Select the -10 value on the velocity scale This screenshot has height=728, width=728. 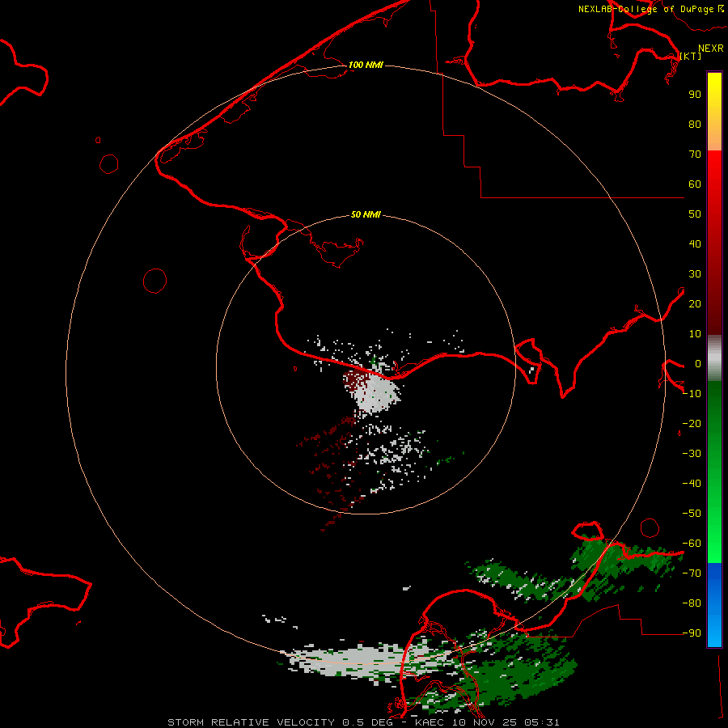(x=692, y=394)
